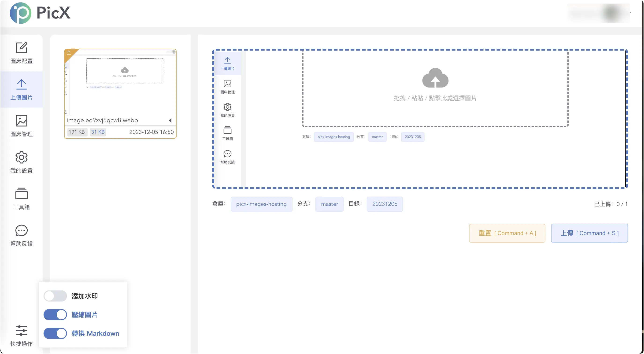The width and height of the screenshot is (644, 354).
Task: Select 上傳圖片 in the left sidebar
Action: (x=22, y=89)
